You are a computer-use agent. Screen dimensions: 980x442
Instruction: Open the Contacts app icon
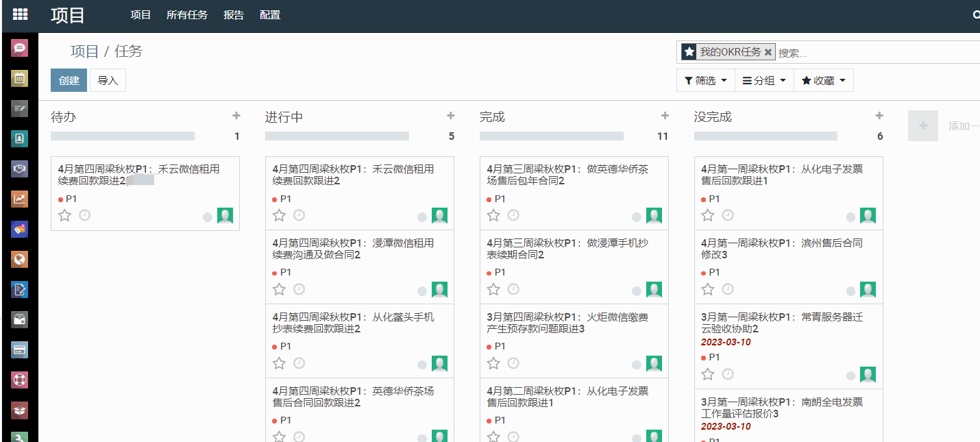pyautogui.click(x=20, y=138)
